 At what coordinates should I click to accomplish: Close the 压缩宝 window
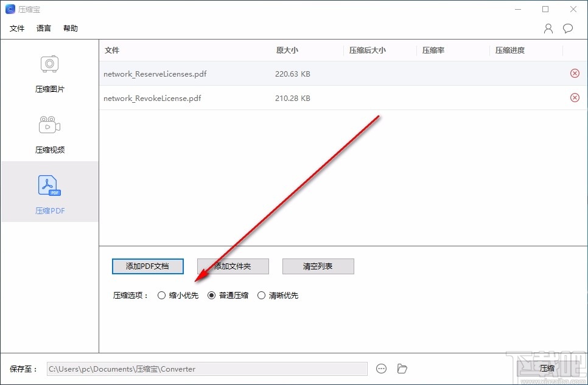(x=573, y=9)
